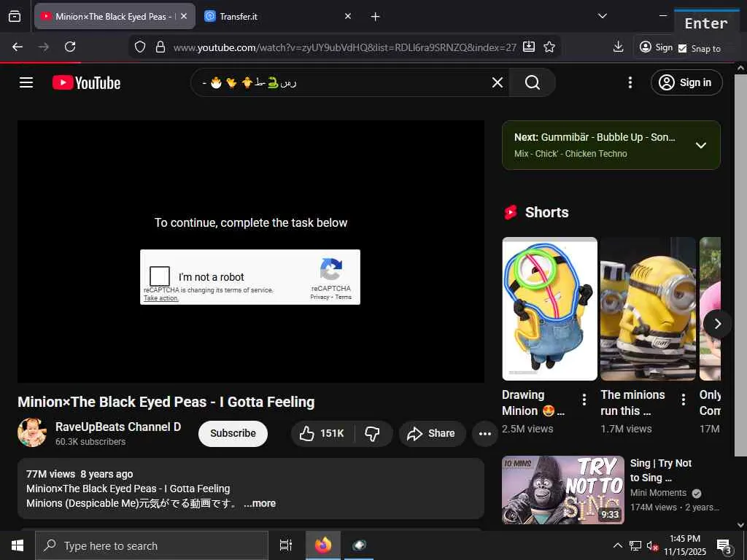Open options for The minions run short
The width and height of the screenshot is (747, 560).
point(683,400)
